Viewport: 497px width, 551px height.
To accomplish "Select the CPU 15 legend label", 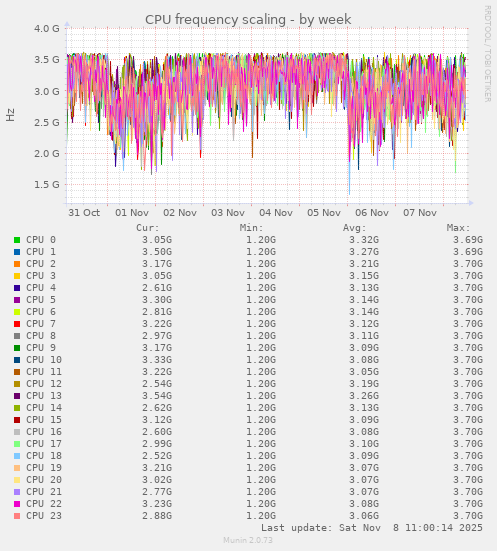I will (x=44, y=420).
